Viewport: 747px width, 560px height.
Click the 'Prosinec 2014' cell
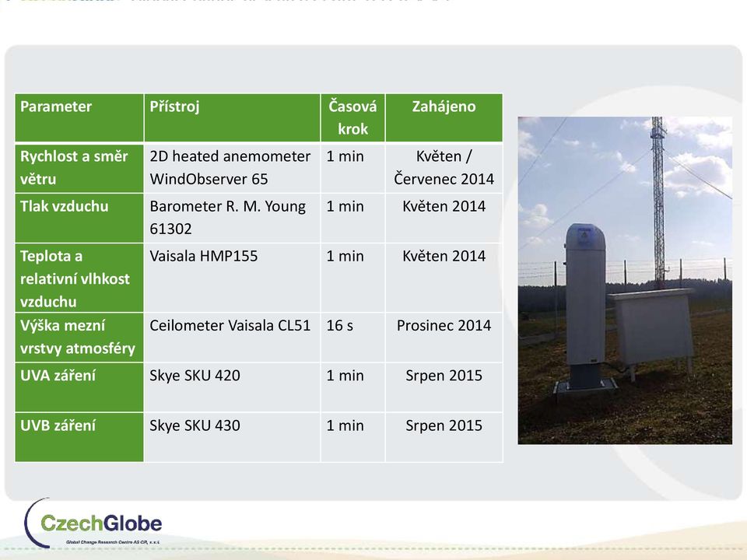tap(444, 337)
